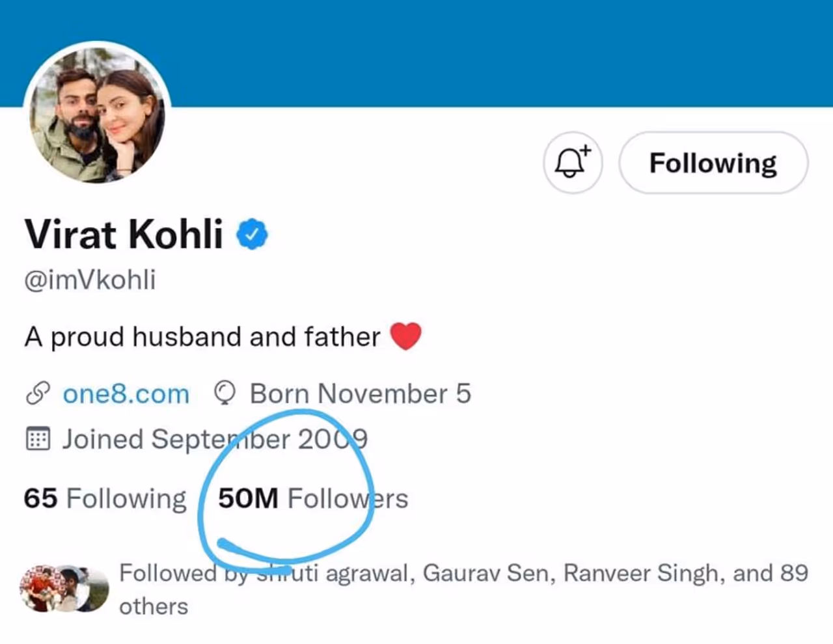Click the calendar icon next to Joined
Image resolution: width=833 pixels, height=644 pixels.
click(38, 439)
